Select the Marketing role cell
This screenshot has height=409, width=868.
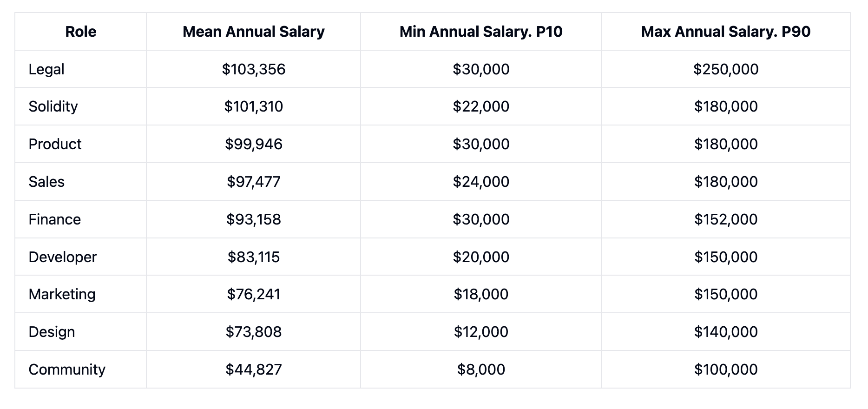(x=62, y=294)
